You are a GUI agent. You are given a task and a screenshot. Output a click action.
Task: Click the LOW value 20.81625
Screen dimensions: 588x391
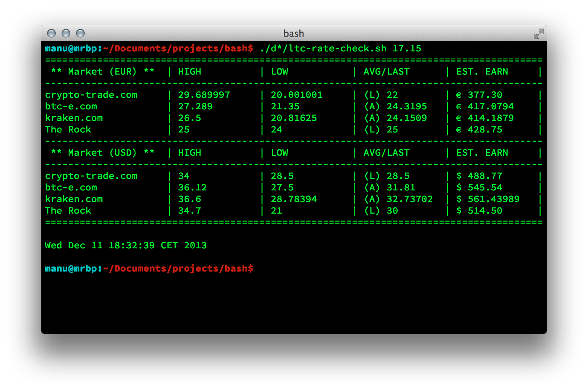click(x=294, y=118)
